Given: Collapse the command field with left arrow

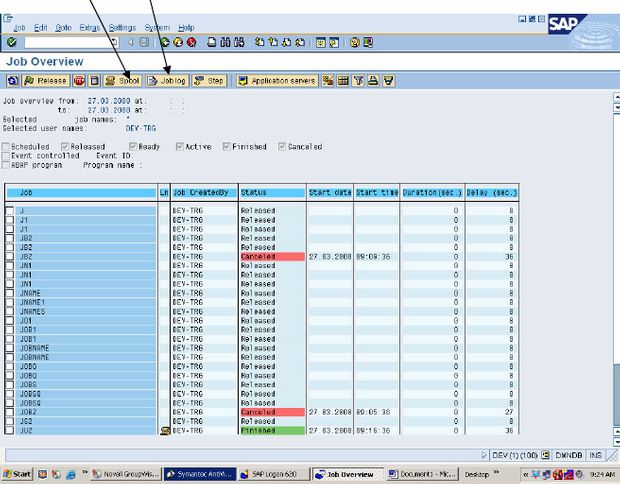Looking at the screenshot, I should (130, 42).
